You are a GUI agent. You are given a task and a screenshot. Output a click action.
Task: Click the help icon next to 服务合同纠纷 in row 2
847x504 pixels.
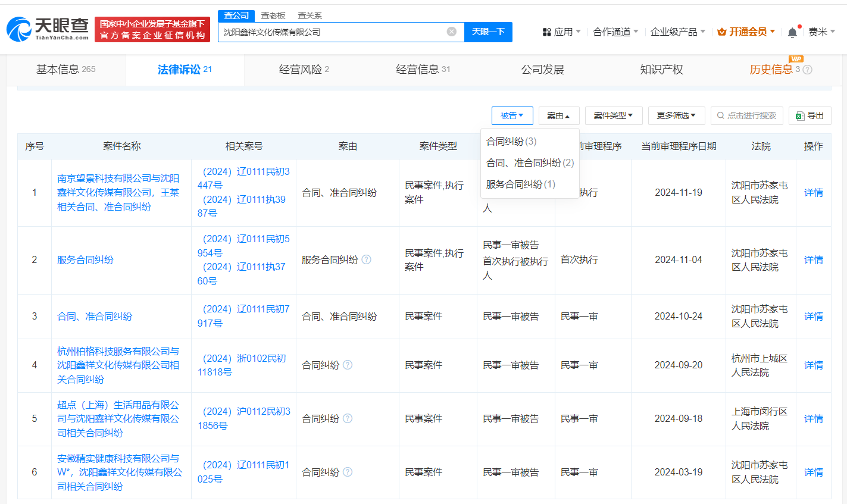pyautogui.click(x=367, y=259)
